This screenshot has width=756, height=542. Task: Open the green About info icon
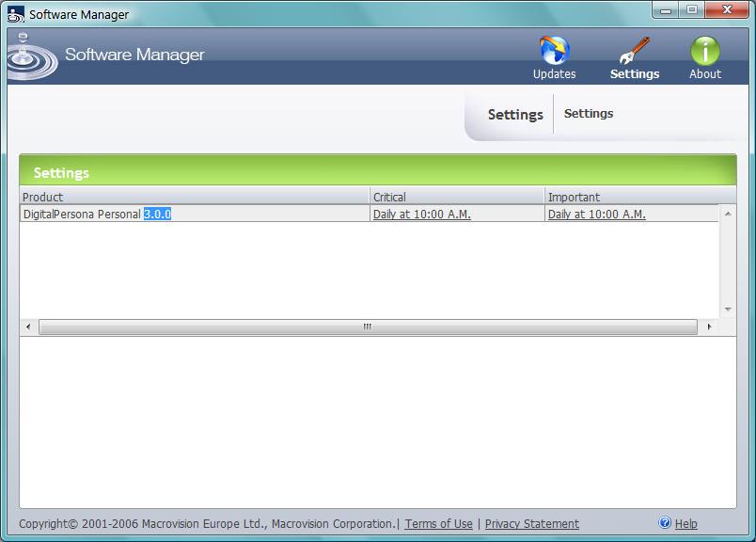pyautogui.click(x=705, y=50)
